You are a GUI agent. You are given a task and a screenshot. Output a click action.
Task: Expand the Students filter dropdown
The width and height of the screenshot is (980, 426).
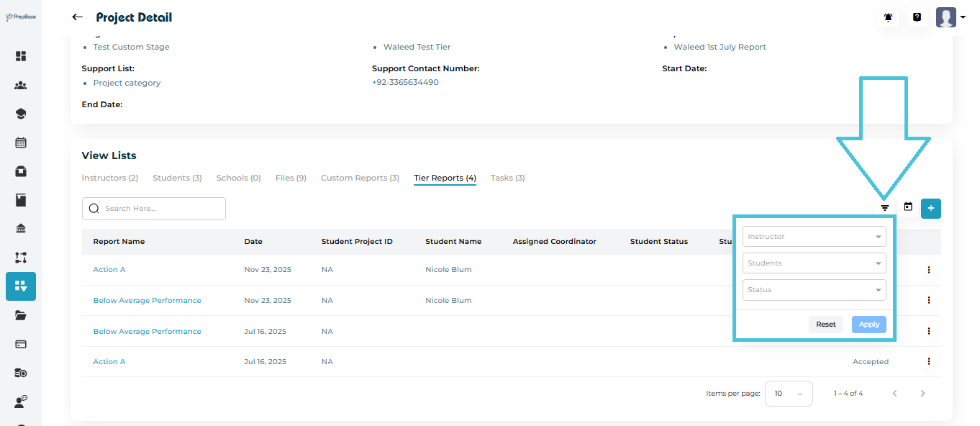tap(814, 263)
